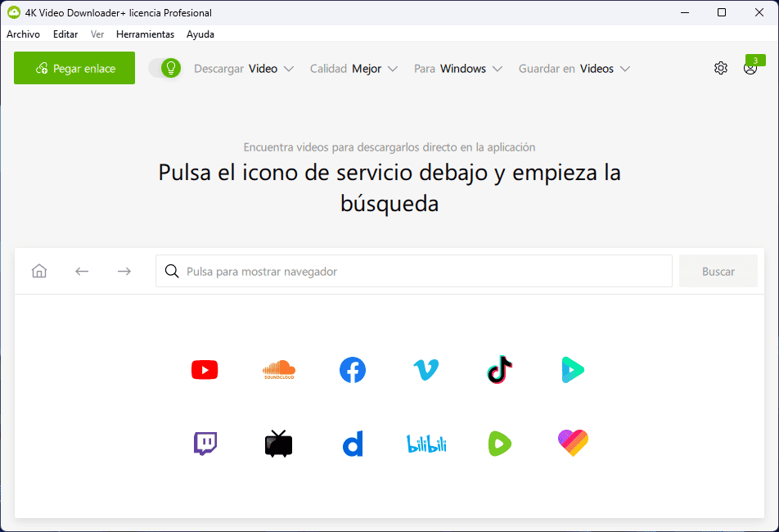The image size is (779, 532).
Task: Click the magnifier icon in search bar
Action: pos(172,271)
